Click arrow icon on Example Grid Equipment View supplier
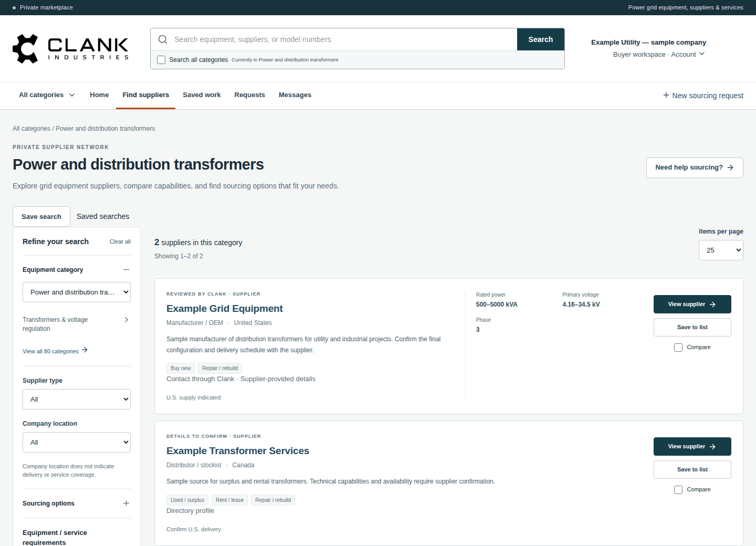This screenshot has width=756, height=546. click(x=712, y=304)
